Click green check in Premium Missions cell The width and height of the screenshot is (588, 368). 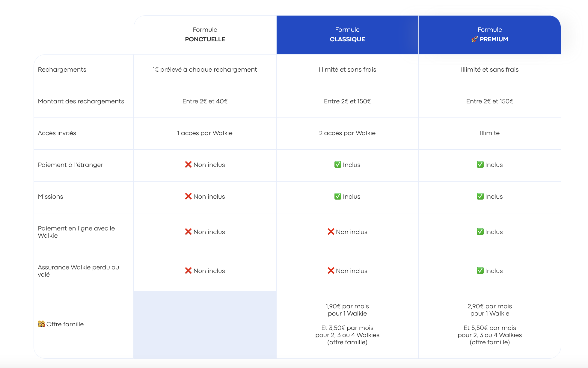[480, 196]
